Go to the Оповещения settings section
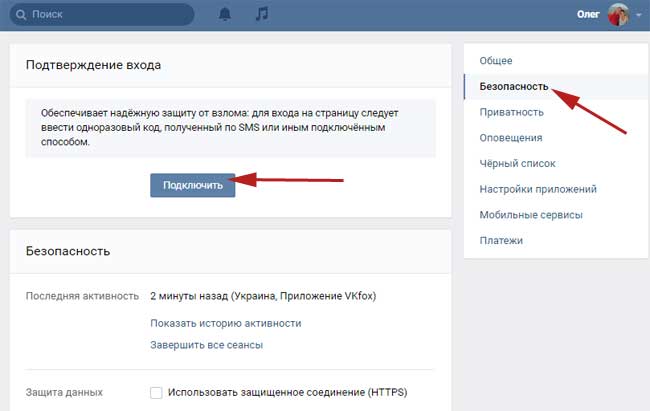Screen dimensions: 650x411 (511, 138)
